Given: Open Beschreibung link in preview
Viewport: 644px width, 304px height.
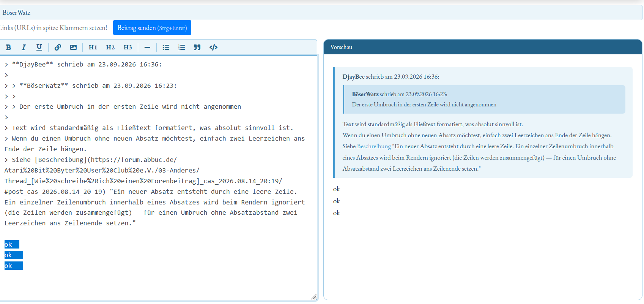Looking at the screenshot, I should click(x=374, y=146).
